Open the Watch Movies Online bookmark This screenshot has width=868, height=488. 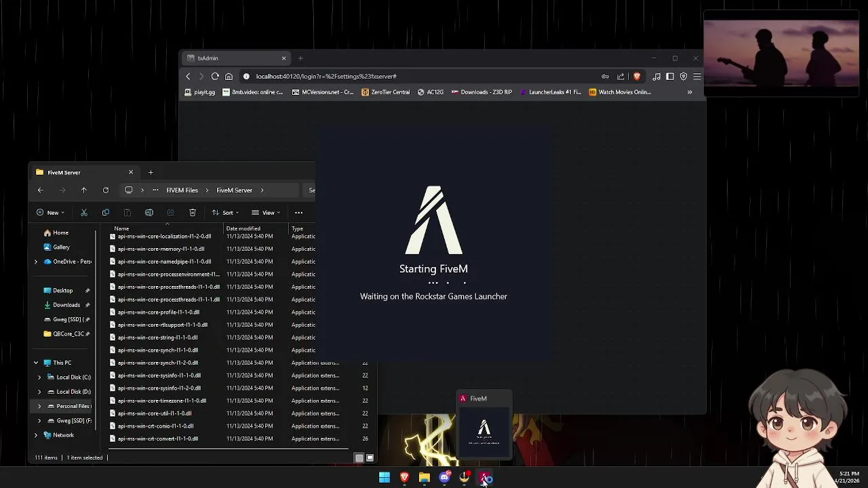click(620, 92)
